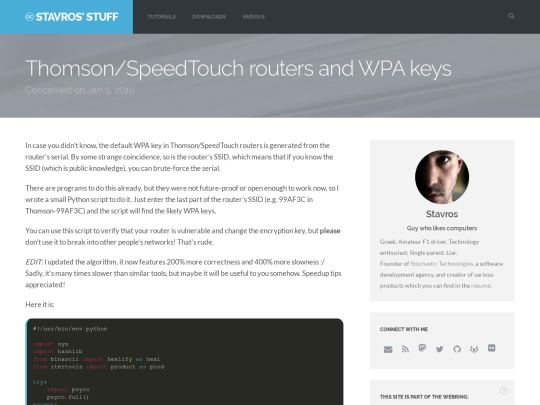Click the 'Guy who likes computers' tagline
The width and height of the screenshot is (540, 405).
(442, 228)
